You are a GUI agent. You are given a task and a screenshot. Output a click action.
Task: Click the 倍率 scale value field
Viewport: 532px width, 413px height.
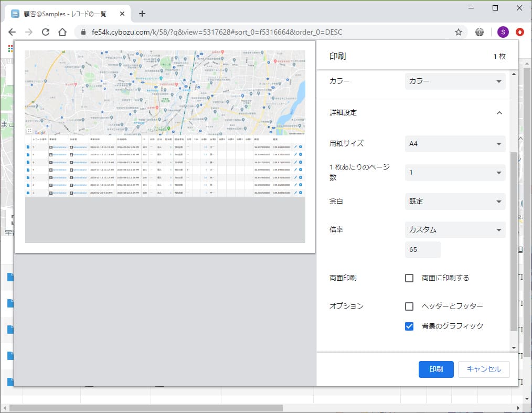pos(422,250)
